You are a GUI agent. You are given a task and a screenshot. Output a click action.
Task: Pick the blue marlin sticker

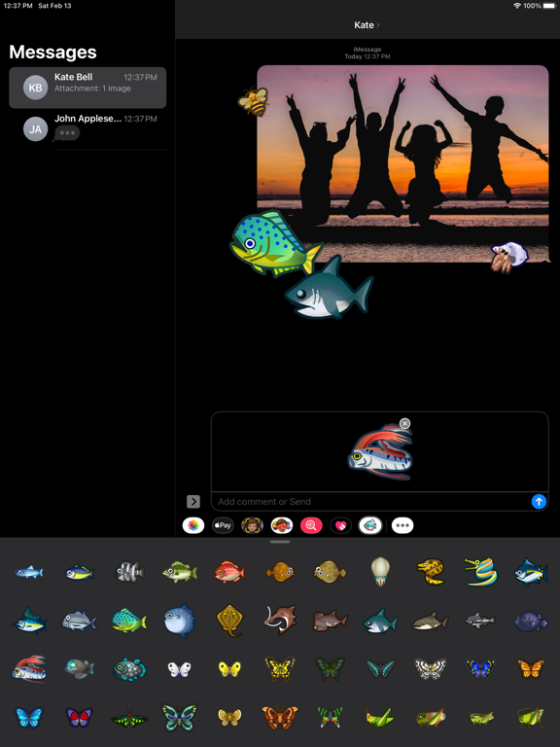[x=29, y=621]
